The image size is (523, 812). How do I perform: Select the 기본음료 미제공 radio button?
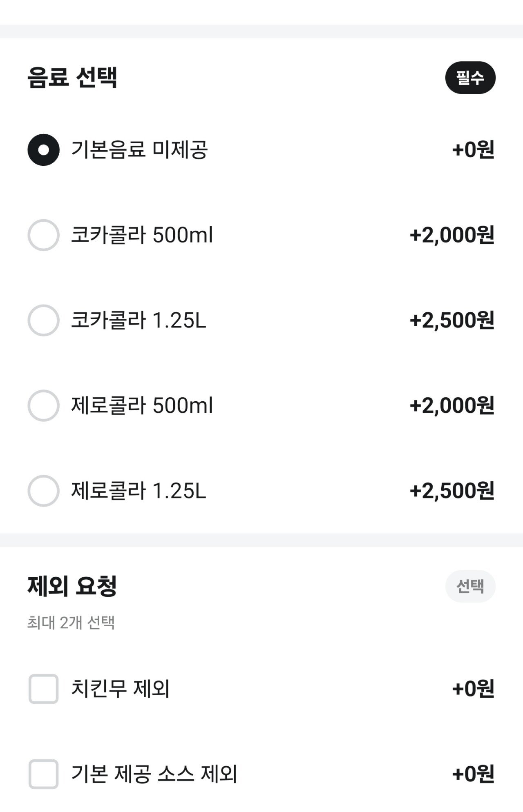pos(43,150)
